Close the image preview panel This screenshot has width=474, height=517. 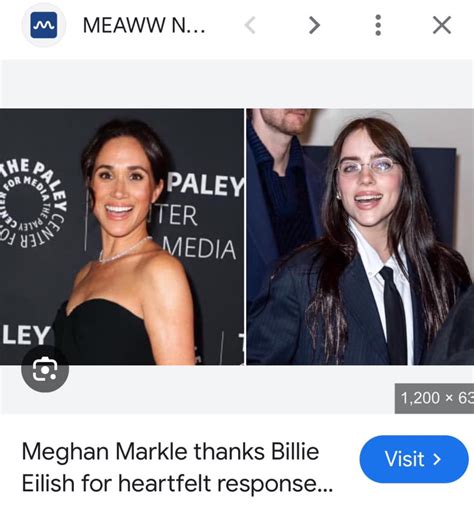pyautogui.click(x=442, y=25)
